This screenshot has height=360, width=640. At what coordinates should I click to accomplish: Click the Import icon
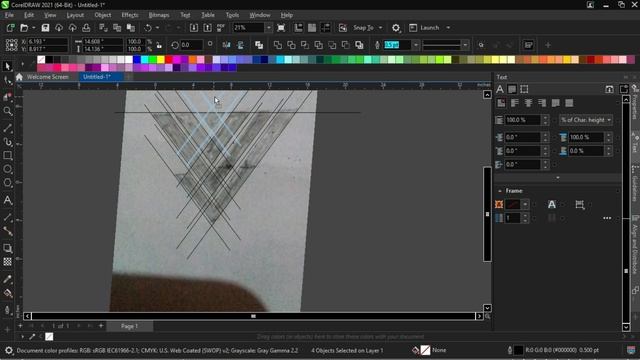click(194, 28)
